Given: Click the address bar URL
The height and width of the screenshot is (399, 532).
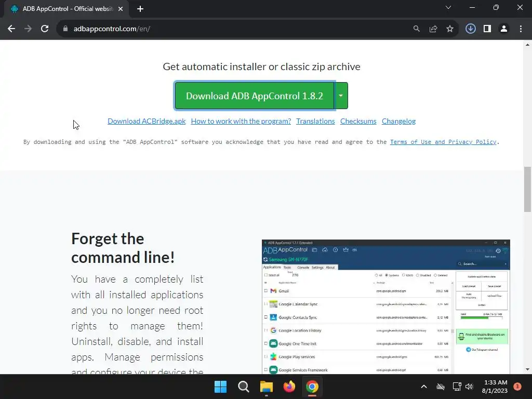Looking at the screenshot, I should [112, 29].
